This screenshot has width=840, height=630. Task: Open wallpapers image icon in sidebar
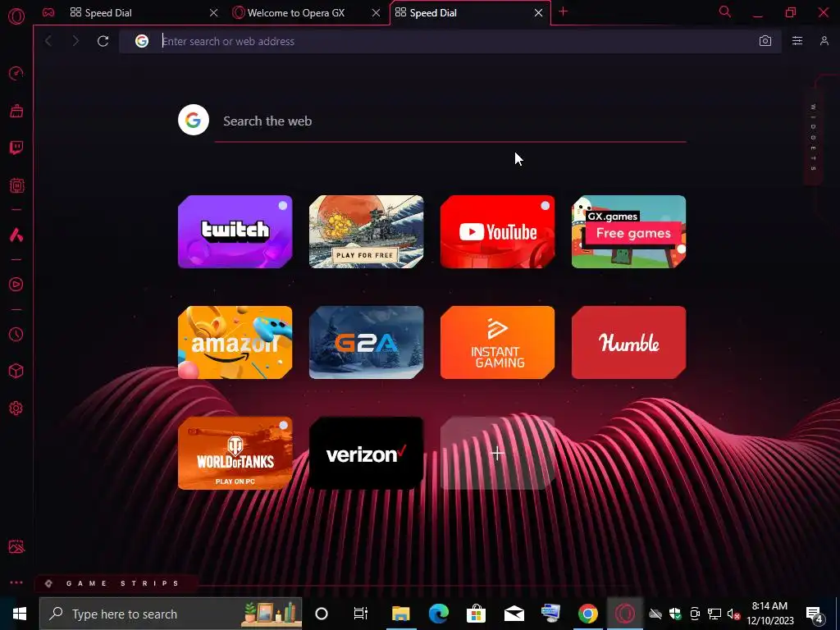[16, 546]
